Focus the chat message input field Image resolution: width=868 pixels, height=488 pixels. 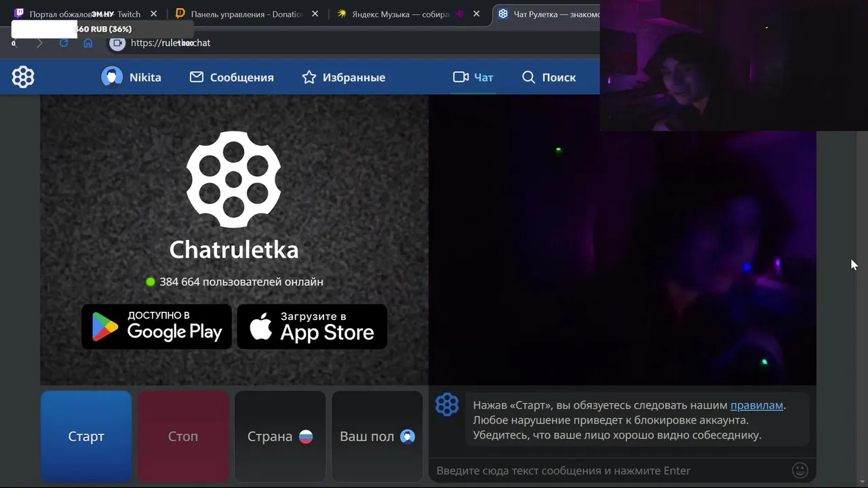tap(610, 470)
